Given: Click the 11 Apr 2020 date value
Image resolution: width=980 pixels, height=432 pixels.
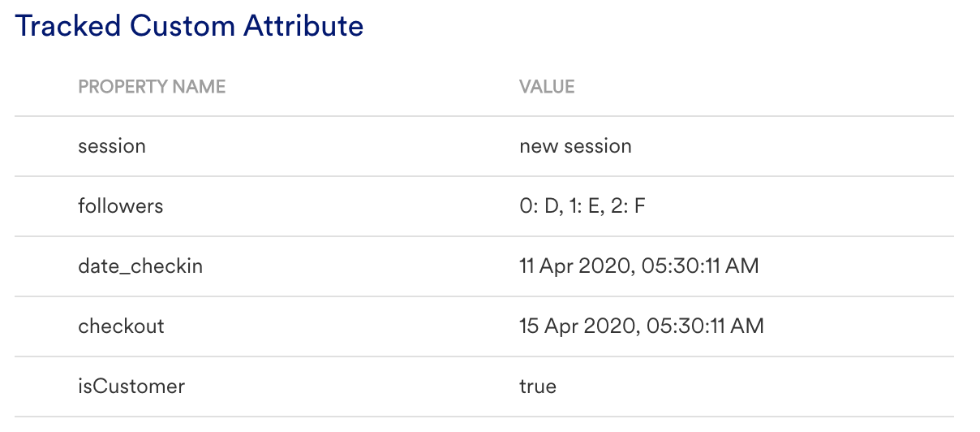Looking at the screenshot, I should pyautogui.click(x=638, y=266).
